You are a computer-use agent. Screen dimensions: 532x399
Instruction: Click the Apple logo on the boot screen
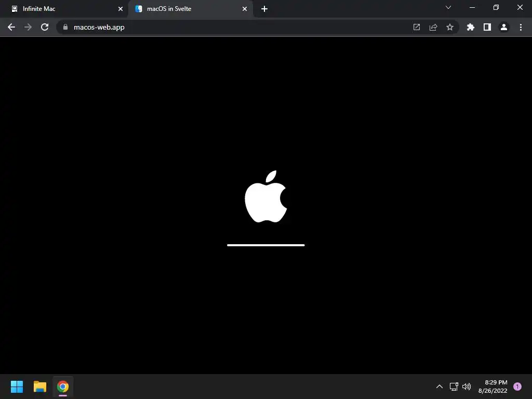266,196
